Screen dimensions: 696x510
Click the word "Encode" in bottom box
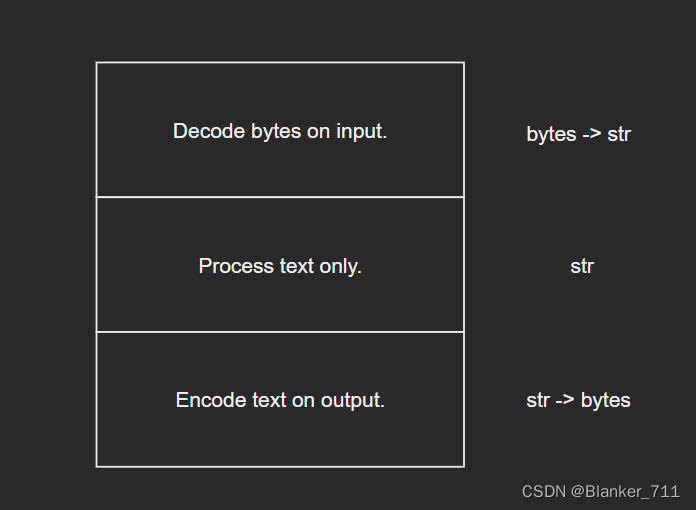[211, 400]
